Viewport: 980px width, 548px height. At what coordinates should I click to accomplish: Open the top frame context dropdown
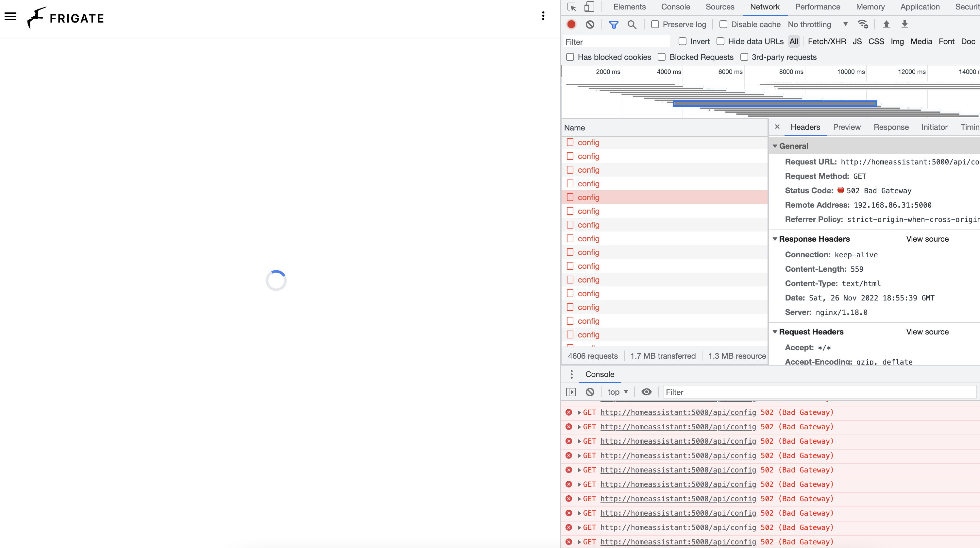[x=617, y=392]
